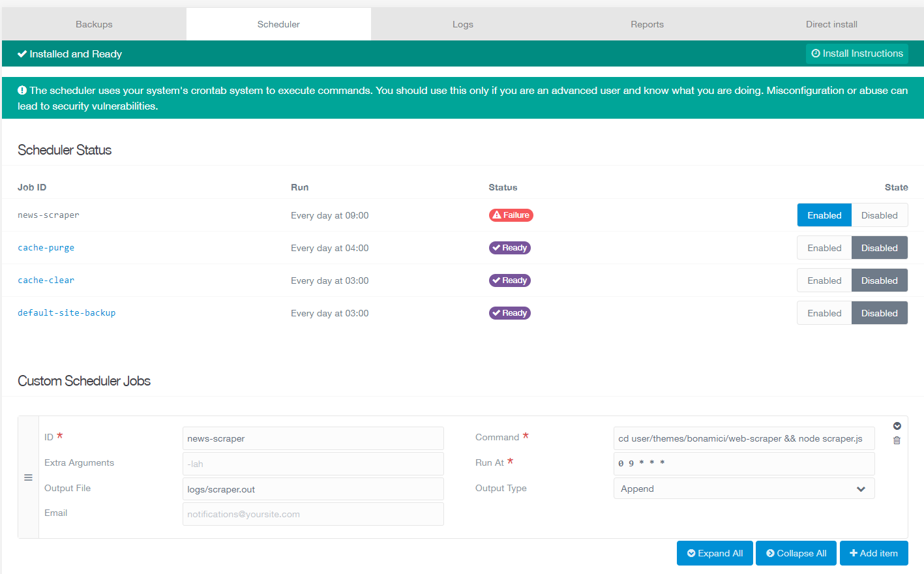The width and height of the screenshot is (924, 574).
Task: Click 'Every day at 04:00' run text
Action: [x=330, y=248]
